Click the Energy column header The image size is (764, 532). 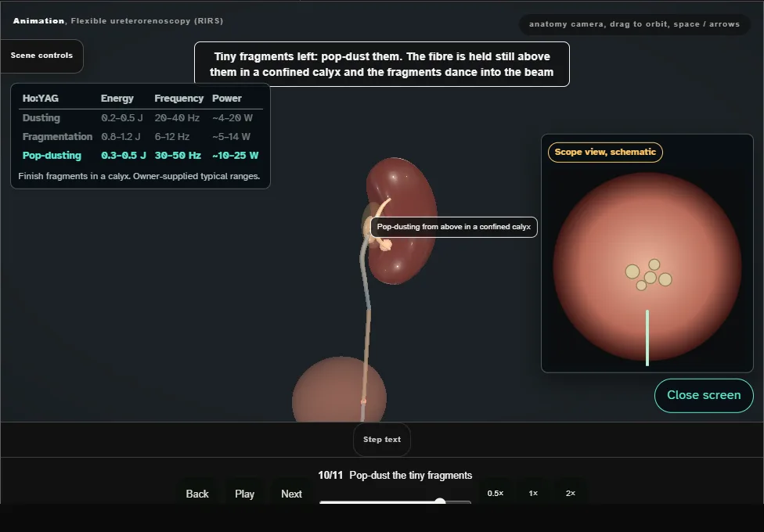click(x=117, y=99)
